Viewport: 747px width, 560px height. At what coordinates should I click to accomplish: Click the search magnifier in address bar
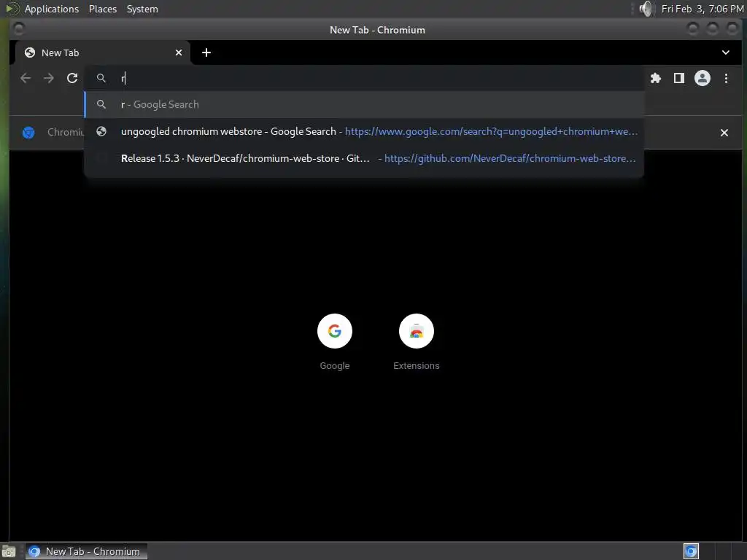[101, 77]
